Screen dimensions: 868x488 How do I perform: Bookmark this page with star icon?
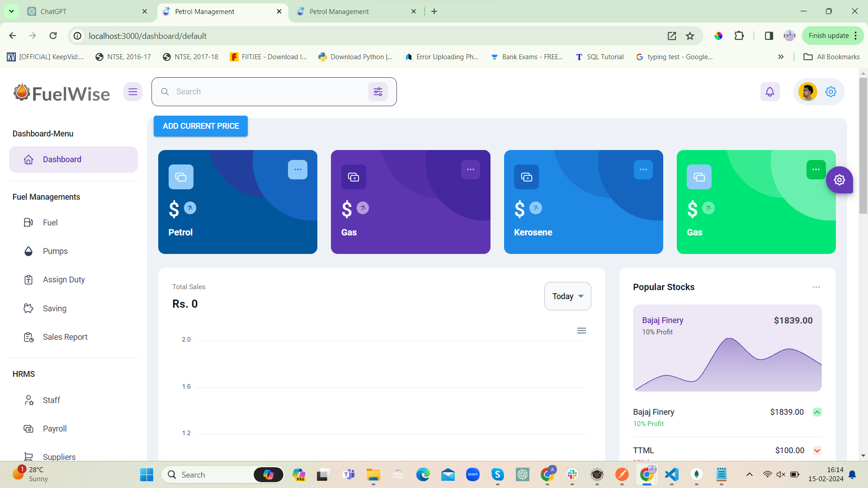690,36
